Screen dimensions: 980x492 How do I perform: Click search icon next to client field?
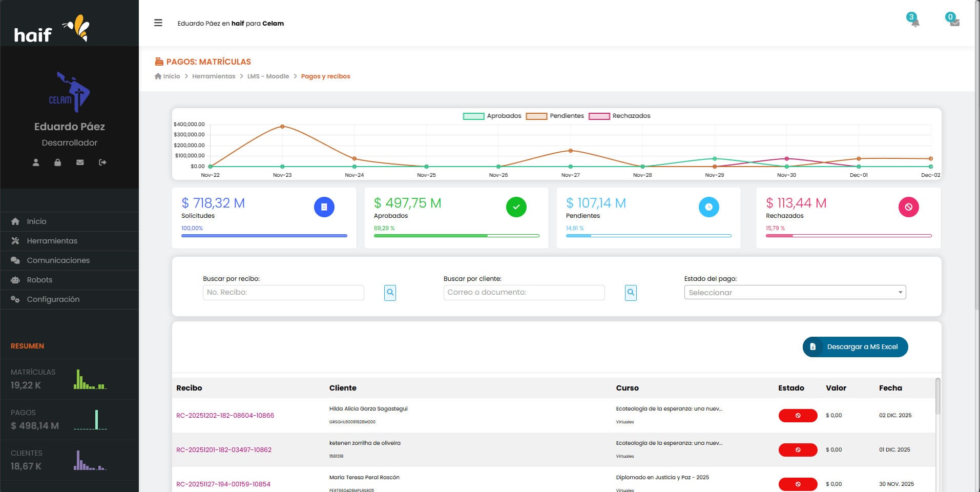point(631,293)
